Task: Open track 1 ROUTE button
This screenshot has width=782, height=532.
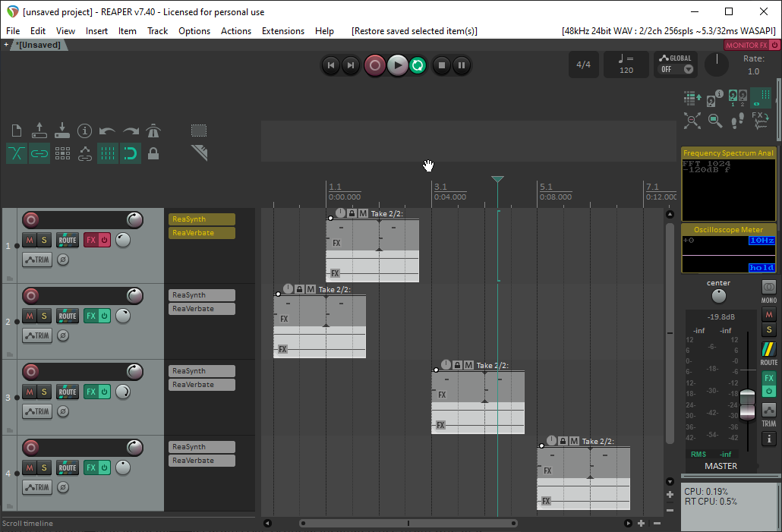Action: [68, 240]
